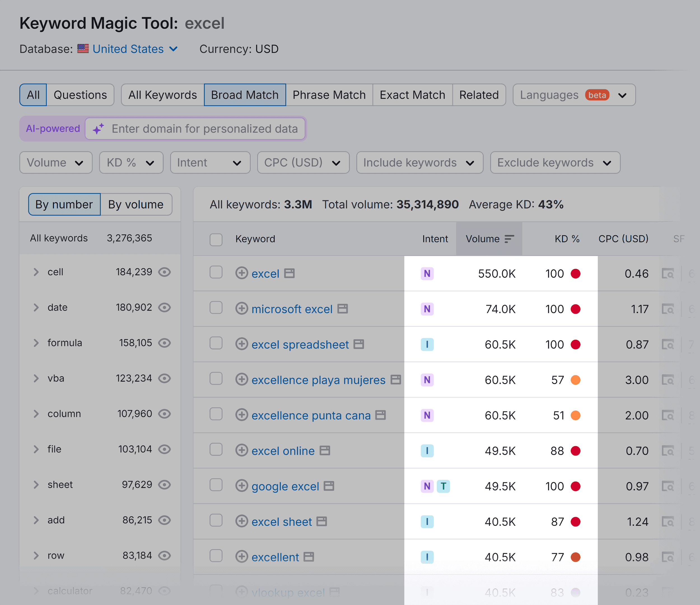
Task: Change database from United States
Action: (x=128, y=49)
